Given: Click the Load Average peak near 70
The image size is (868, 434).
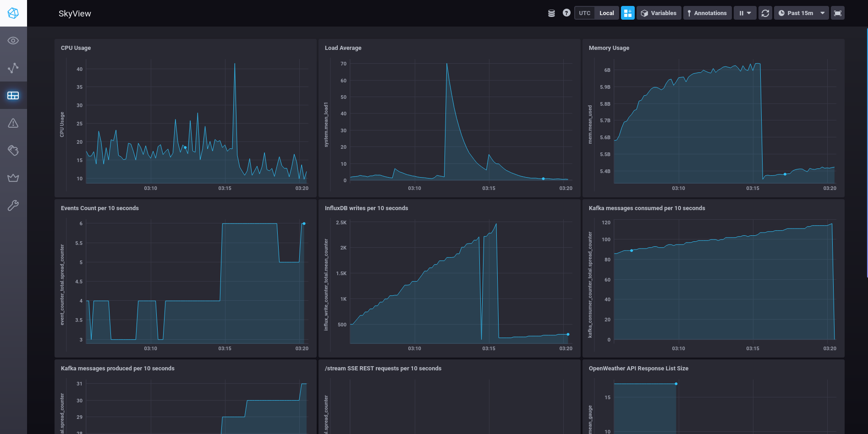Looking at the screenshot, I should pyautogui.click(x=447, y=64).
